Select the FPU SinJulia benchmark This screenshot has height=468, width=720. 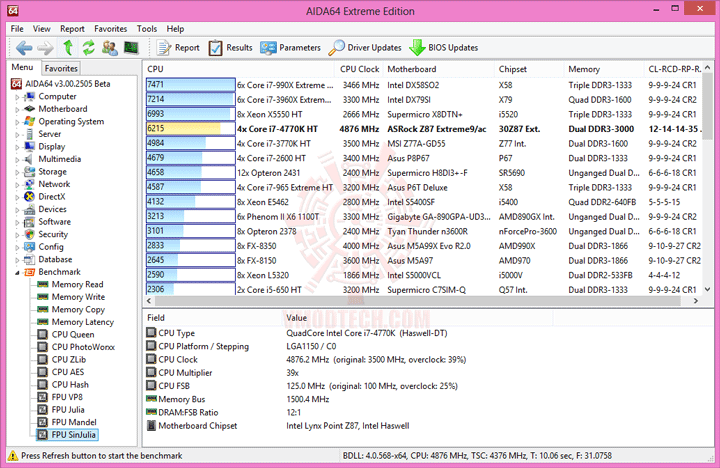pyautogui.click(x=67, y=434)
